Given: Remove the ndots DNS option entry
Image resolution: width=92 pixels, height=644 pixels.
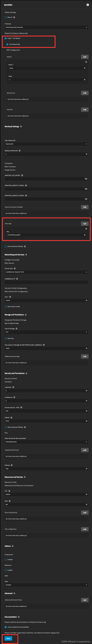Looking at the screenshot, I should point(86,62).
